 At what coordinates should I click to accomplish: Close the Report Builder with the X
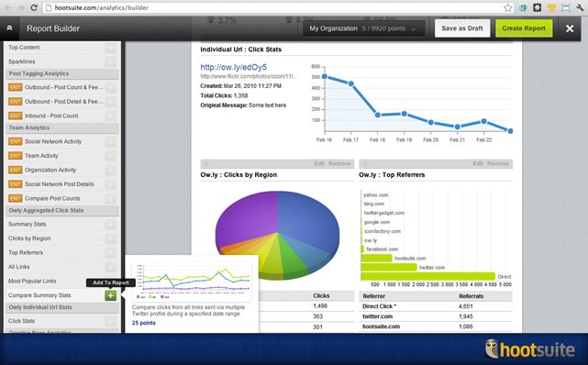(570, 28)
